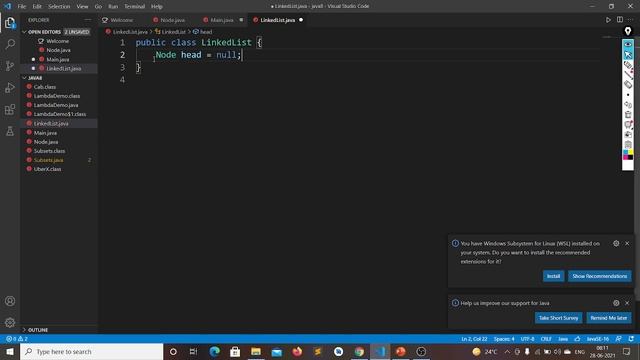The width and height of the screenshot is (640, 360).
Task: Collapse the JAVA8 folder section
Action: pyautogui.click(x=24, y=78)
